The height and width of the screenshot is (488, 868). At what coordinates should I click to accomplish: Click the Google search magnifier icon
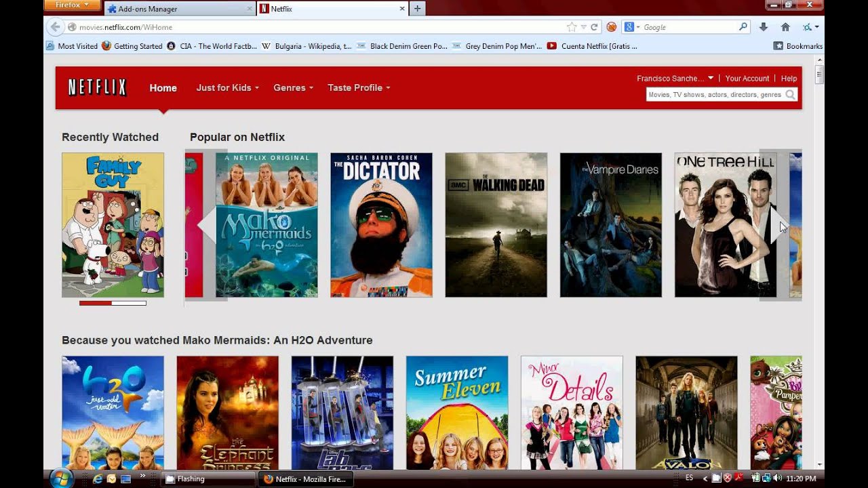click(743, 27)
